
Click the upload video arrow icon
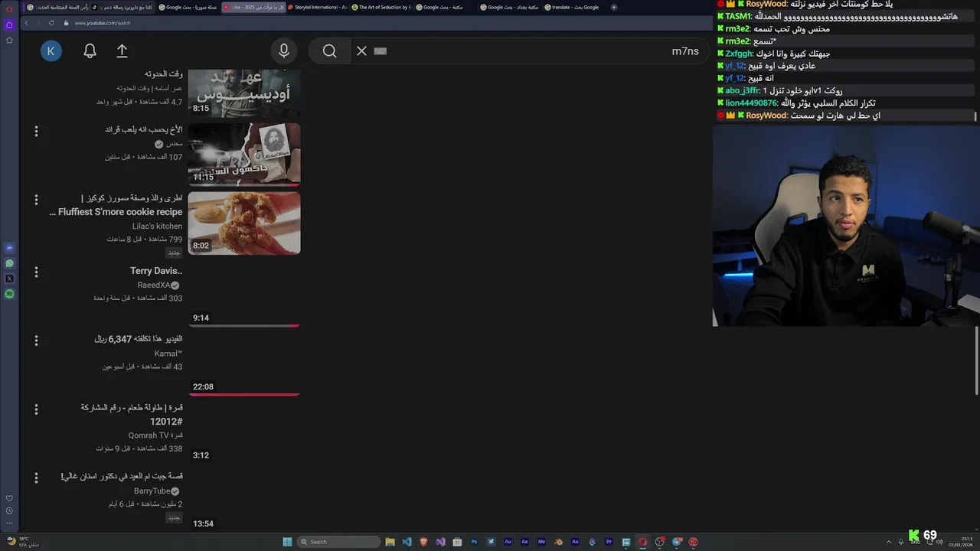pos(122,51)
